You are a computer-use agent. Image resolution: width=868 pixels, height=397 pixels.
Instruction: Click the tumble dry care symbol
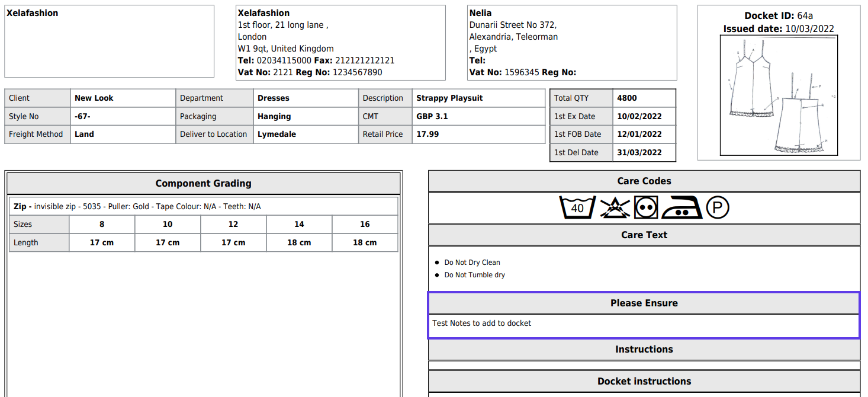[645, 208]
